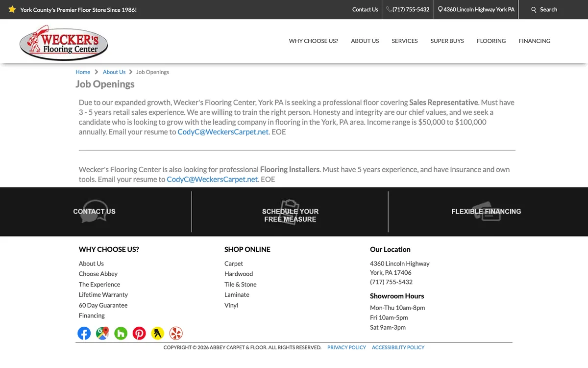588x368 pixels.
Task: Click the WHY CHOOSE US? footer heading
Action: pos(109,249)
